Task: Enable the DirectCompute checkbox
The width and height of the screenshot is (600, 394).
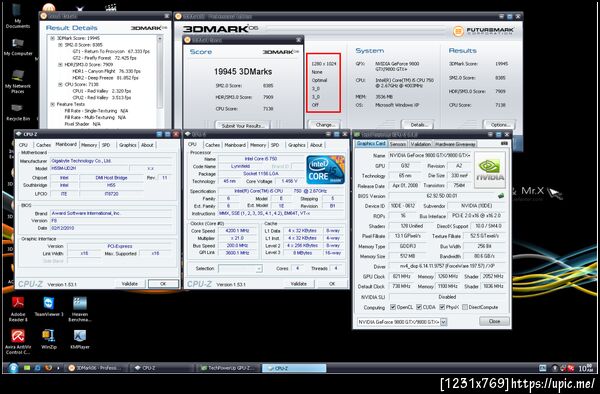Action: [x=465, y=307]
